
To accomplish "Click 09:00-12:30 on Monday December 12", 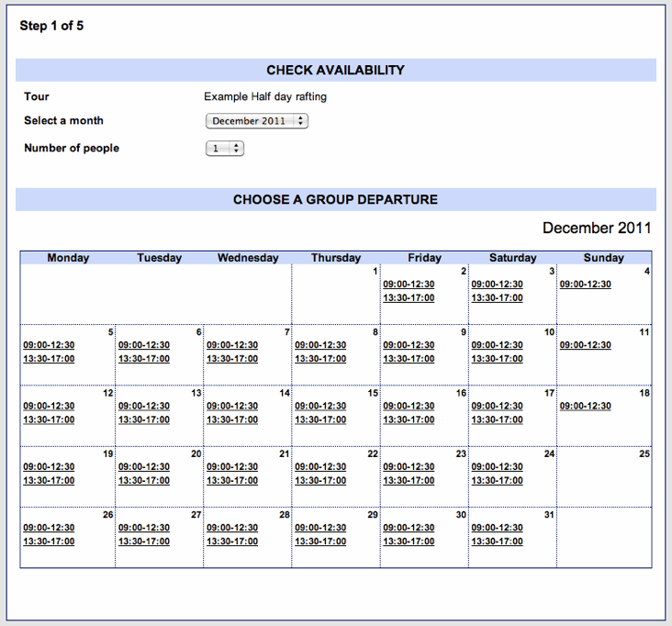I will [x=49, y=407].
